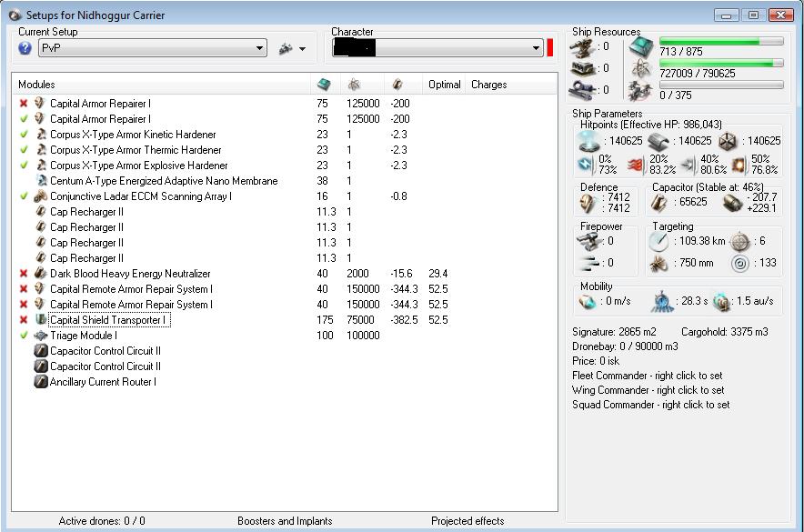Click the first Capacitor Control Circuit II rig icon
Image resolution: width=804 pixels, height=532 pixels.
41,351
